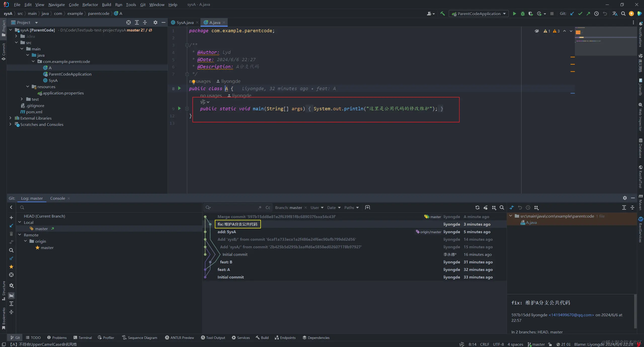Delete branch trash icon in Git panel

pos(11,234)
